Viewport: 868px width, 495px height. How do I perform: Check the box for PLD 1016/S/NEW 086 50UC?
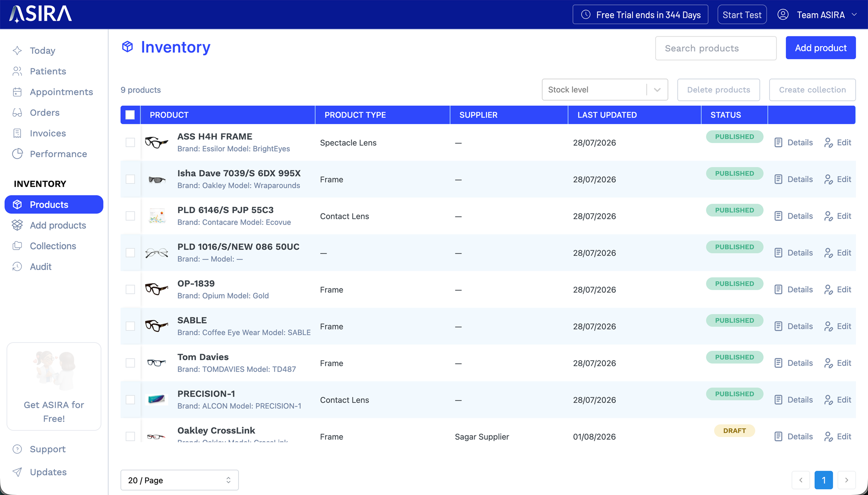tap(130, 253)
